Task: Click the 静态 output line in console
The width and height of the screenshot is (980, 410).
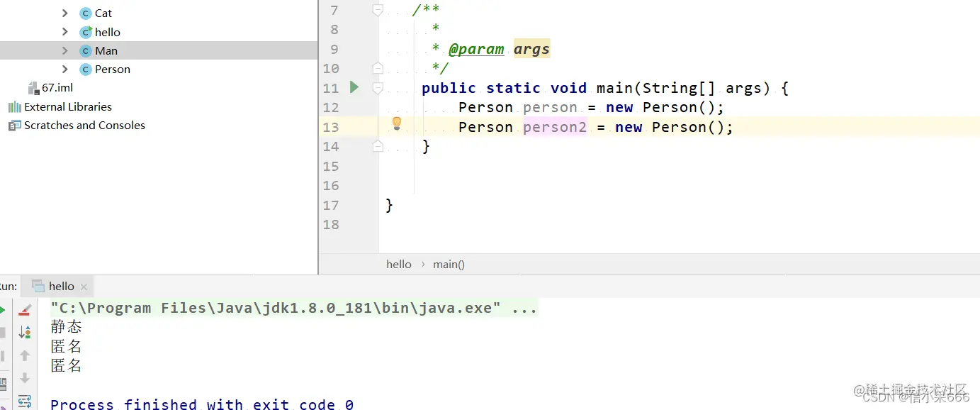Action: [67, 327]
